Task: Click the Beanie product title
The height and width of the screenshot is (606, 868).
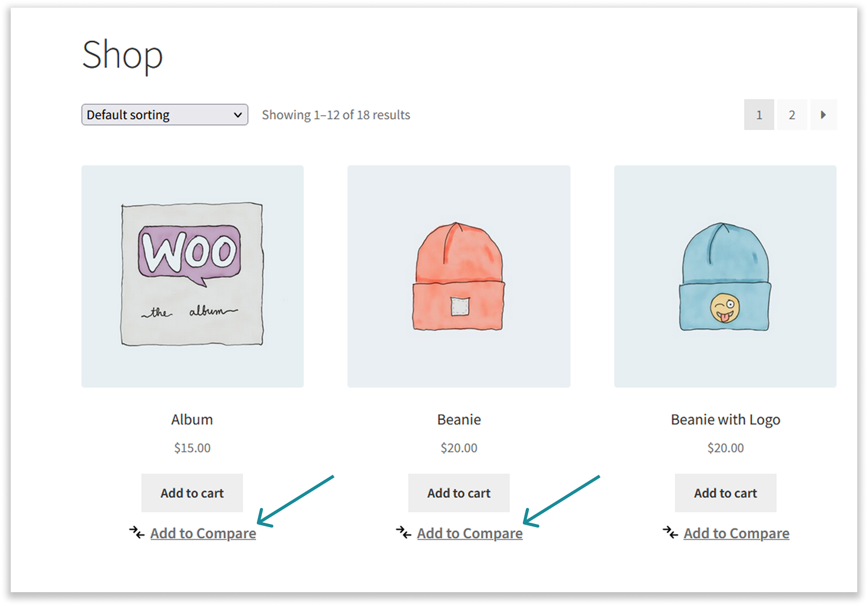Action: (x=459, y=420)
